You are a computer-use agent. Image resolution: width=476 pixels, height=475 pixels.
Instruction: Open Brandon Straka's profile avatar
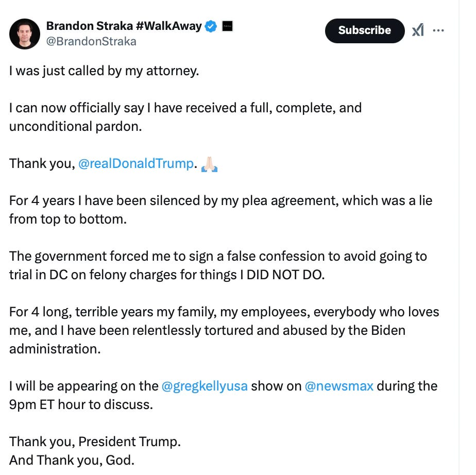pos(25,33)
